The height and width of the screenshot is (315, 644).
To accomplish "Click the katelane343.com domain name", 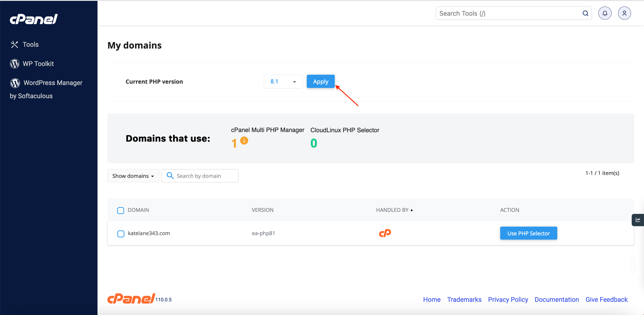I will [149, 233].
